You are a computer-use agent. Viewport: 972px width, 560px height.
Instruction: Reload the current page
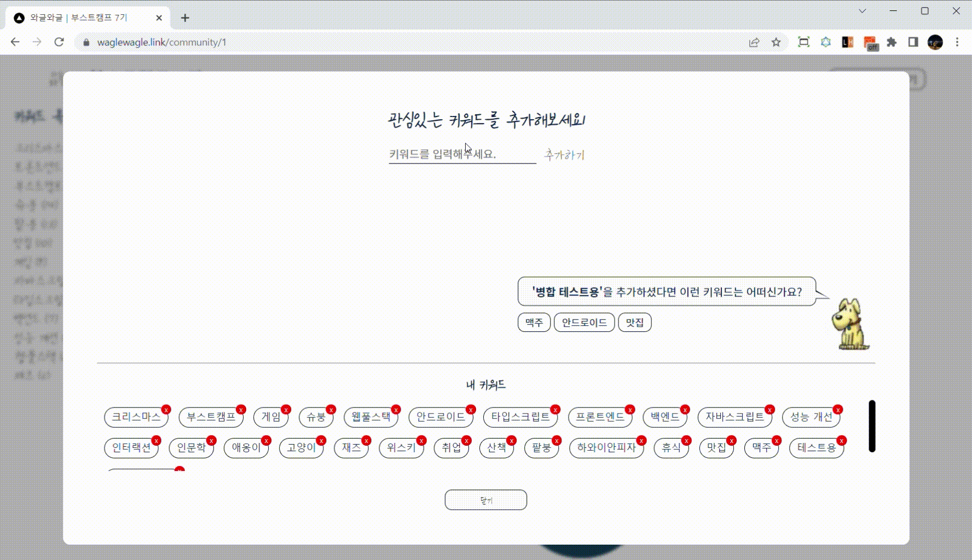coord(59,42)
